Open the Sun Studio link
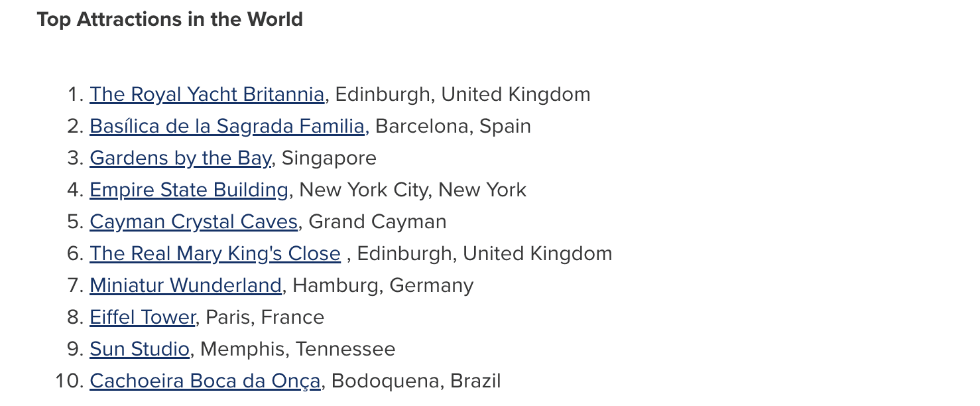This screenshot has width=980, height=406. point(140,350)
